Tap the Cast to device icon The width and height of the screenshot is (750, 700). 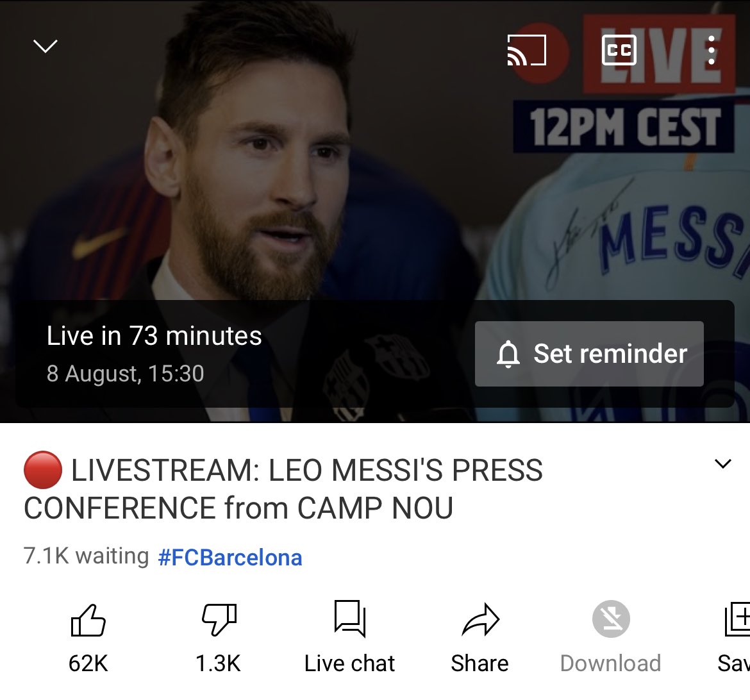pyautogui.click(x=527, y=50)
